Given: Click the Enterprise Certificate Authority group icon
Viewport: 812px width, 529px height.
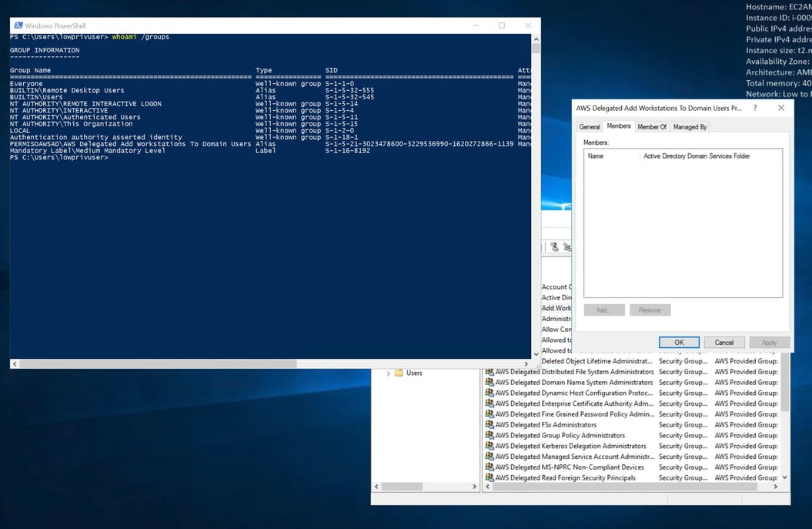Looking at the screenshot, I should click(490, 403).
